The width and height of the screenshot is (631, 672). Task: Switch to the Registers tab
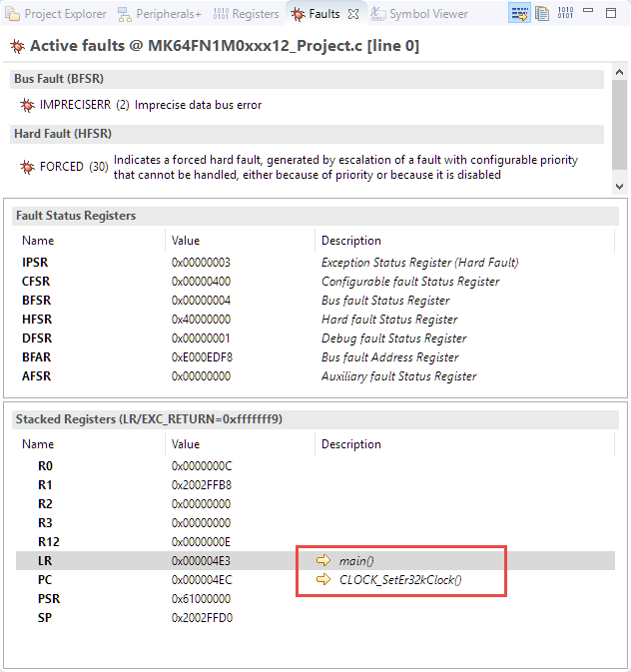(247, 14)
